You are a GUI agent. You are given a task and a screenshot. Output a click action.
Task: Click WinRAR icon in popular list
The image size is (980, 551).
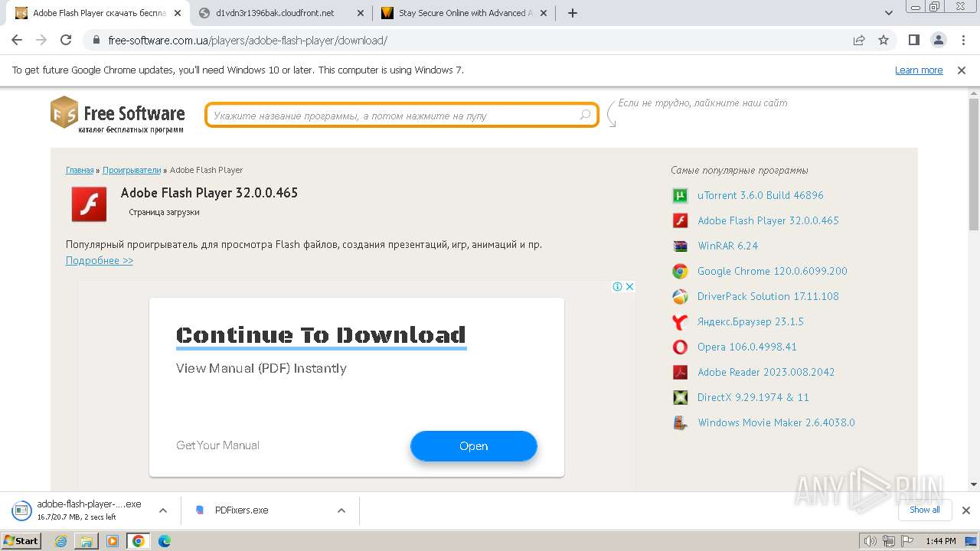(x=680, y=246)
